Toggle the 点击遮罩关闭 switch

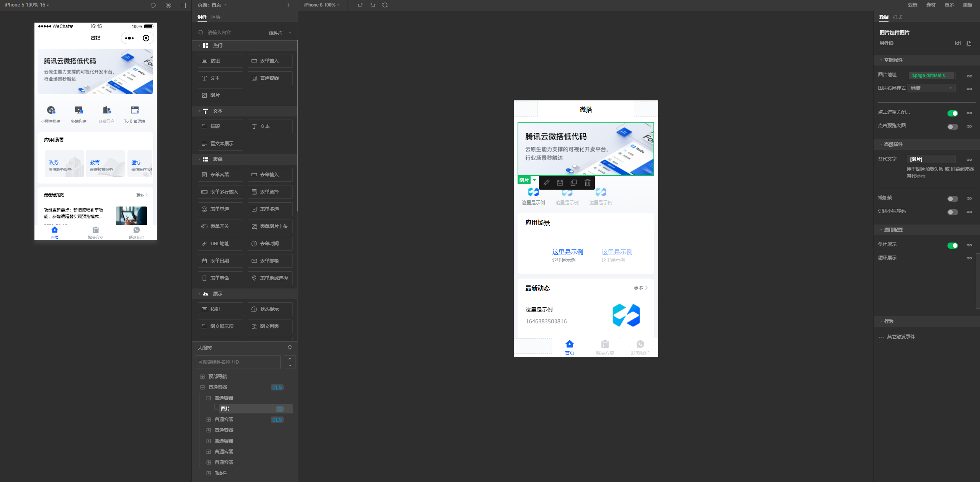click(952, 113)
